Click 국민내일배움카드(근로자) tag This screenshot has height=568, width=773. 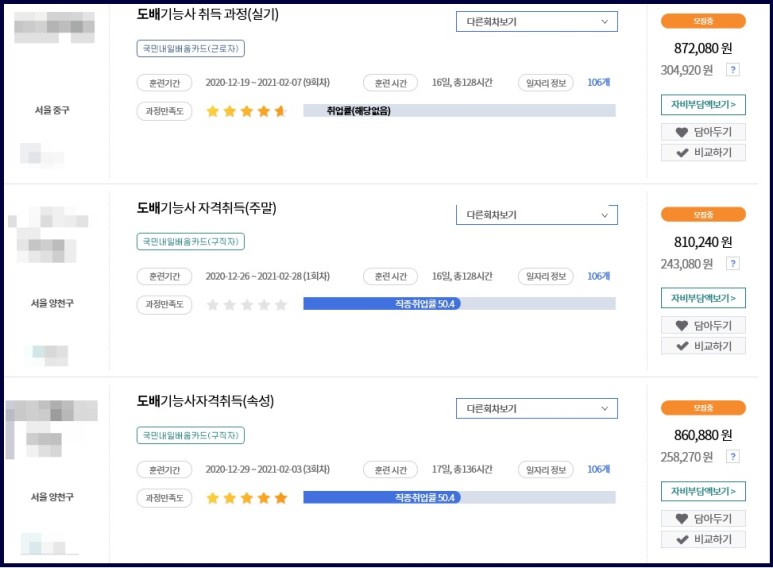click(190, 48)
